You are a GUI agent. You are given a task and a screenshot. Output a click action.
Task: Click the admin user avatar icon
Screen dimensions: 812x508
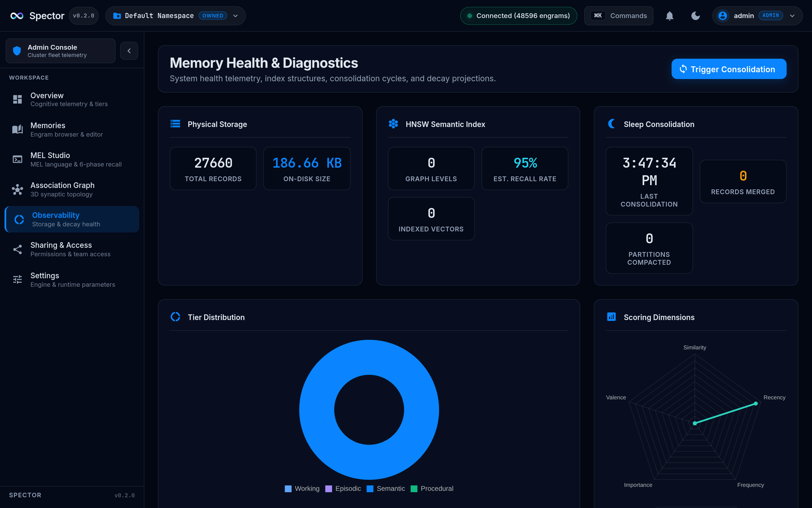(722, 16)
